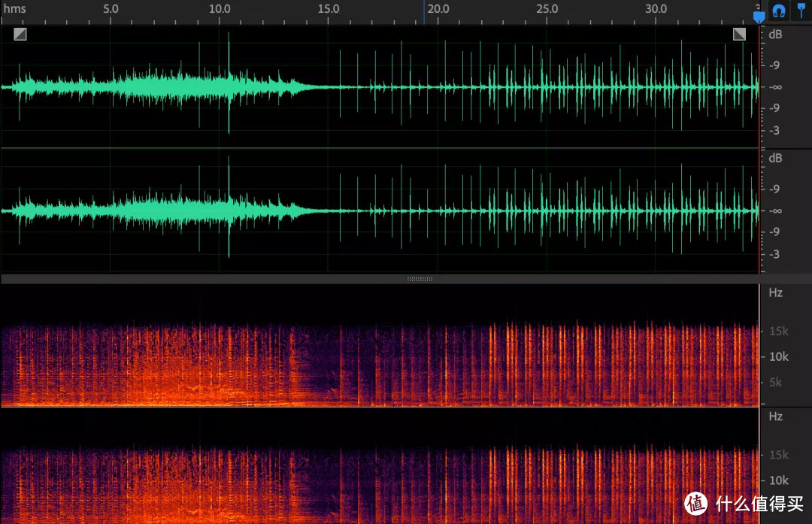Image resolution: width=812 pixels, height=524 pixels.
Task: Click the 15.0 mark on the time ruler
Action: click(x=329, y=9)
